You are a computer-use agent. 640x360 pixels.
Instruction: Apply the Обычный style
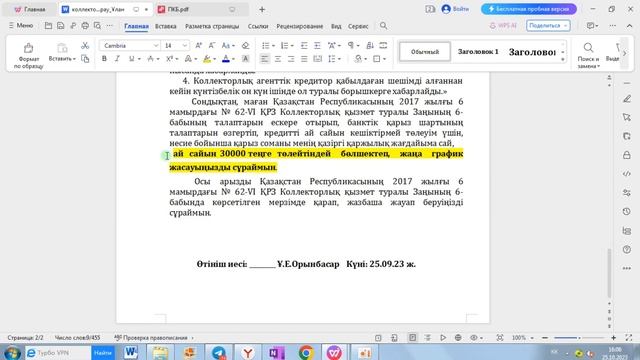point(424,52)
